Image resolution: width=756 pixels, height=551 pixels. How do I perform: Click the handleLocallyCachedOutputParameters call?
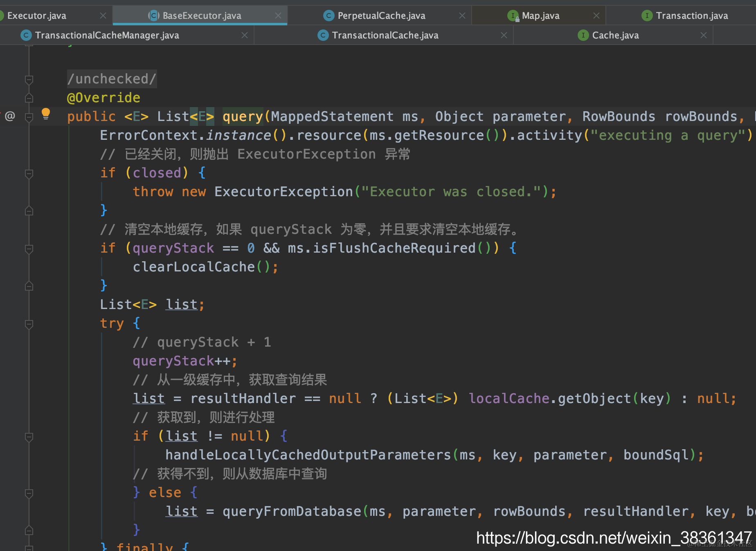pyautogui.click(x=308, y=455)
